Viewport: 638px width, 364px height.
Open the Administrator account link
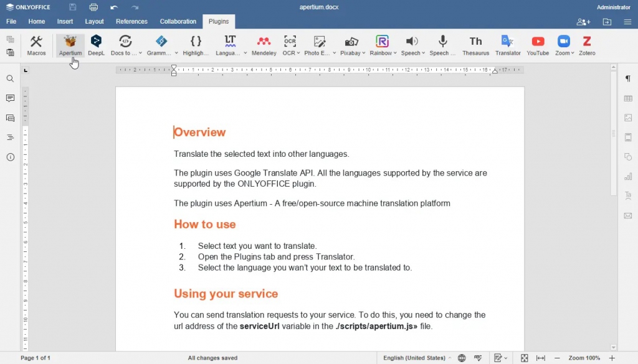click(x=614, y=7)
